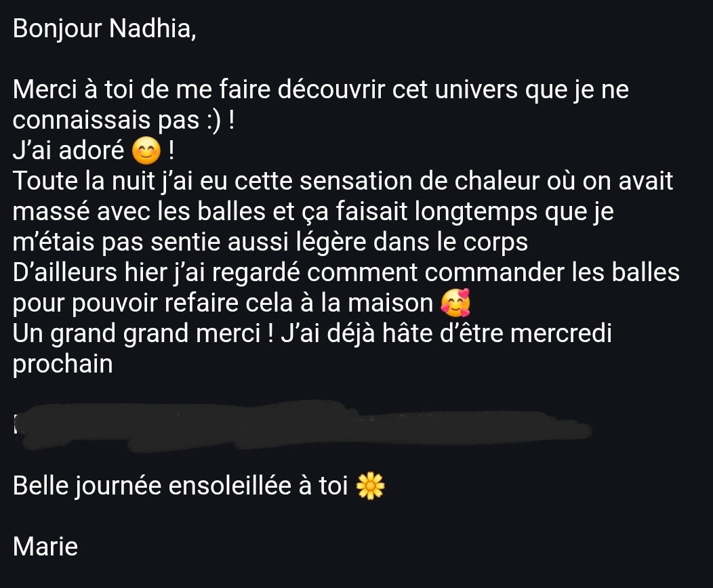713x588 pixels.
Task: Click the text smiley ":)" in the message
Action: [x=213, y=121]
